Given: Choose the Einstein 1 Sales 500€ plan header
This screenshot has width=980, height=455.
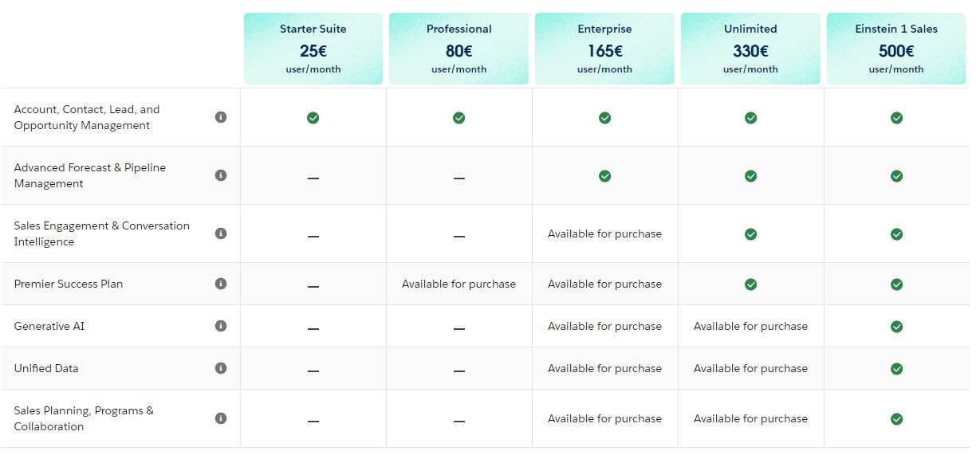Looking at the screenshot, I should 896,49.
